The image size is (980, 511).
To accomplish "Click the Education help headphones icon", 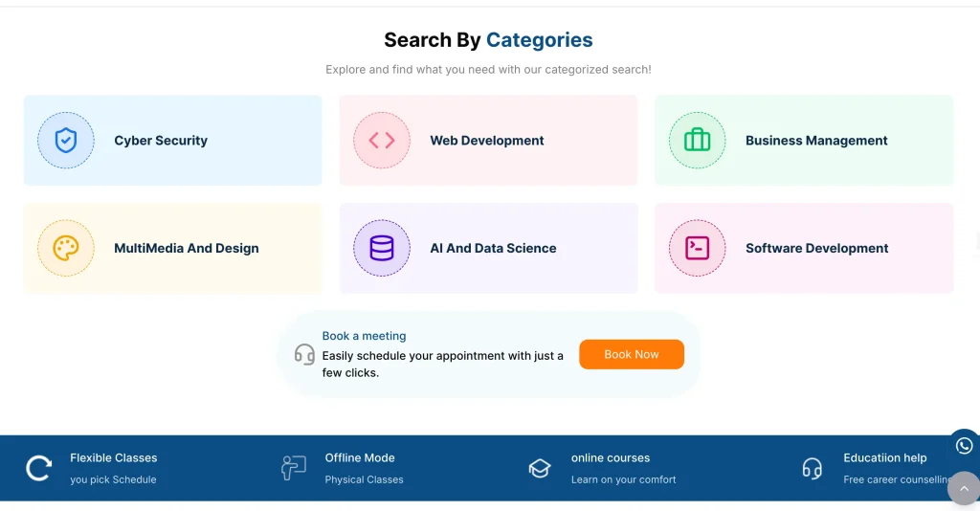I will (x=812, y=468).
